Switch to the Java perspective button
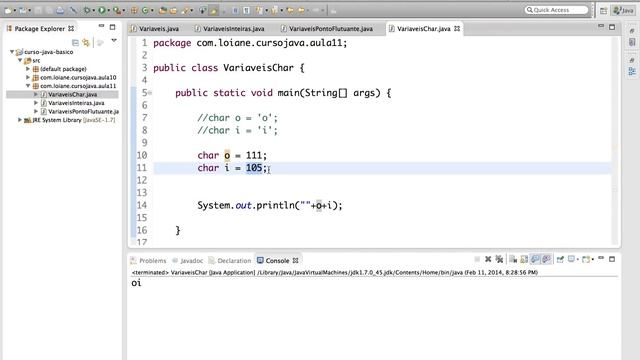 click(x=623, y=11)
